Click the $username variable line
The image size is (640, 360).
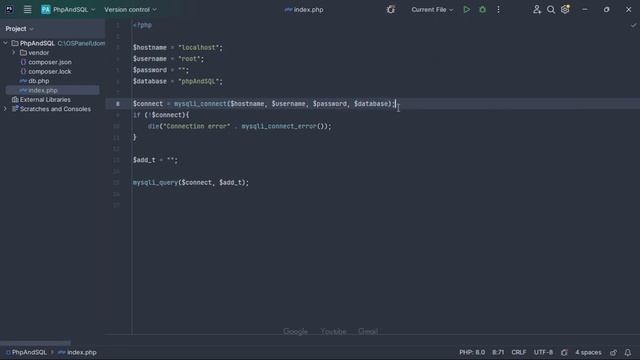168,59
